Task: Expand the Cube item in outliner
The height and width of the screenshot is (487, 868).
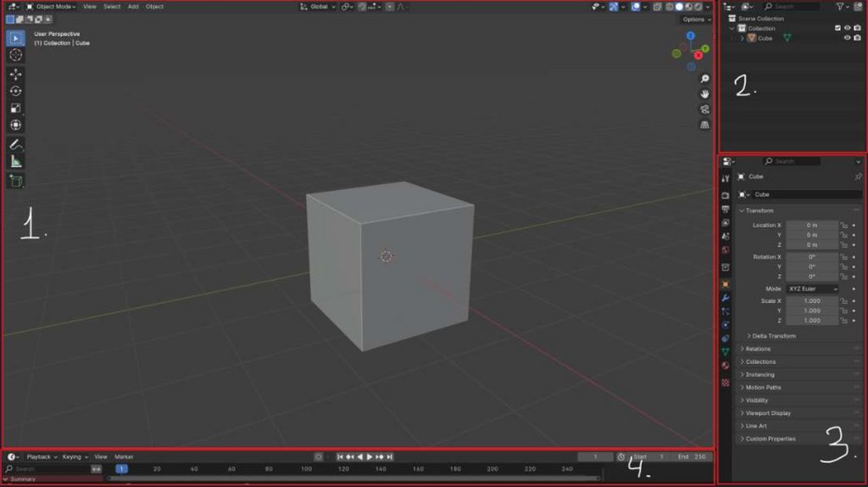Action: (x=743, y=38)
